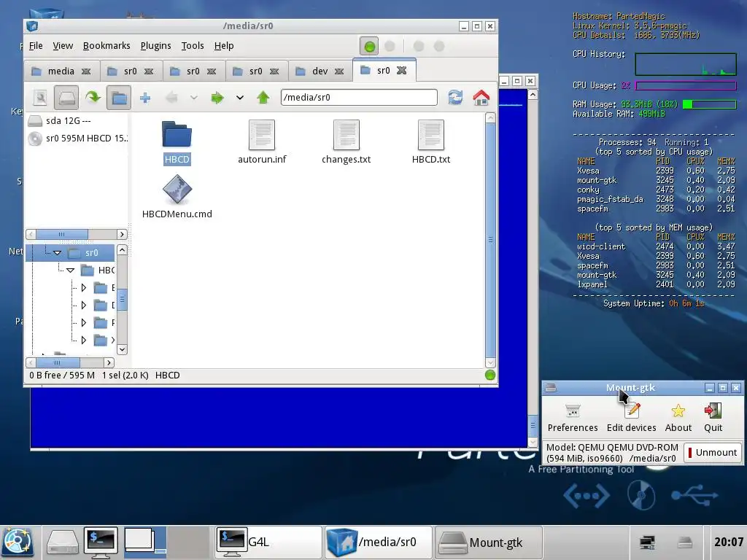Close the dev tab
The width and height of the screenshot is (747, 560).
pos(339,71)
